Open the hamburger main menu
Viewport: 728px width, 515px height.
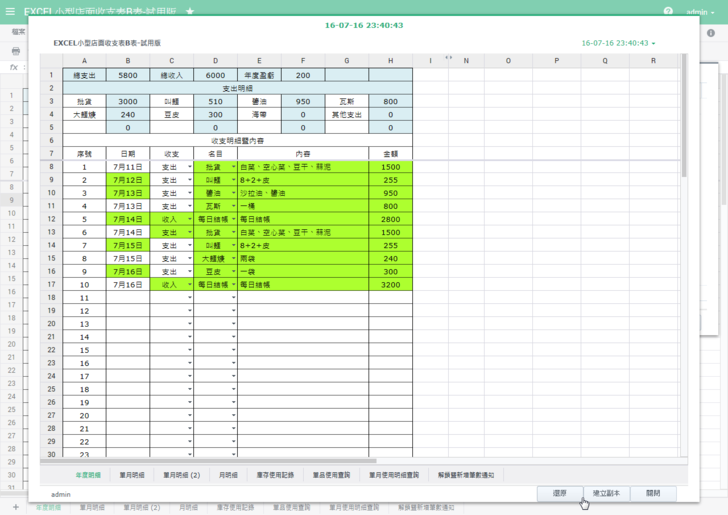tap(10, 11)
